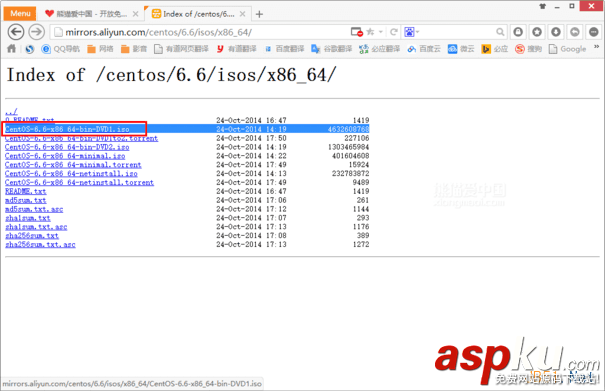Click the undo-arrow toolbar button
This screenshot has height=391, width=605.
[x=575, y=32]
